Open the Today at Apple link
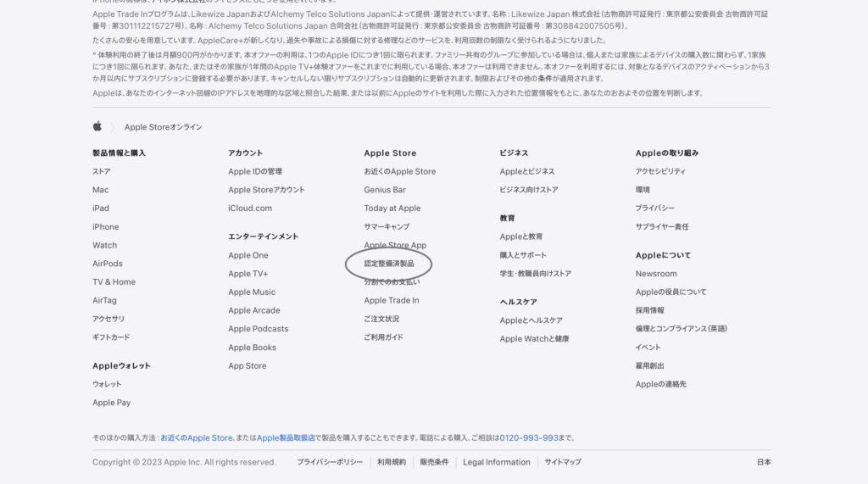868x484 pixels. 392,208
